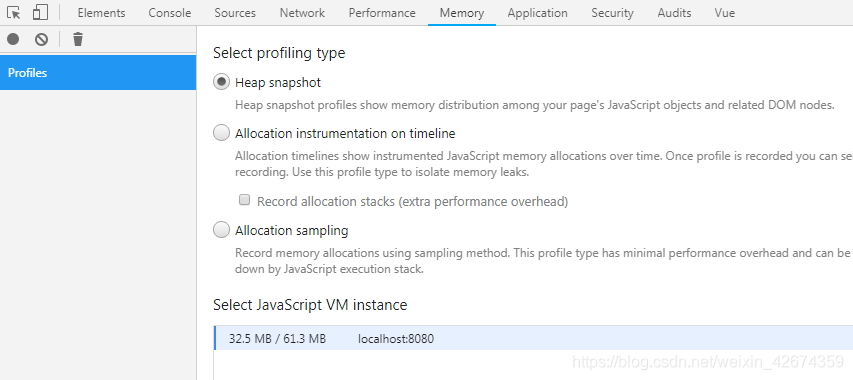The width and height of the screenshot is (853, 380).
Task: Select the localhost:8080 VM instance row
Action: coord(534,339)
